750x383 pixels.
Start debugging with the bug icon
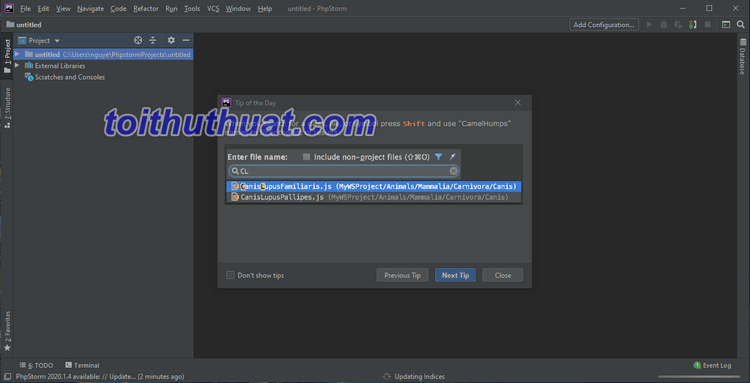[x=663, y=25]
